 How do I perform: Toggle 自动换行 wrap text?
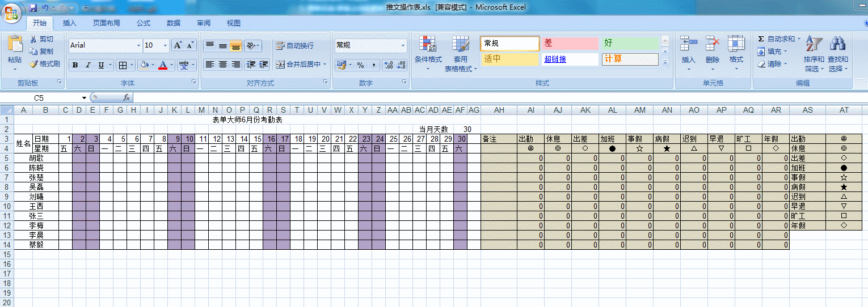(x=295, y=46)
